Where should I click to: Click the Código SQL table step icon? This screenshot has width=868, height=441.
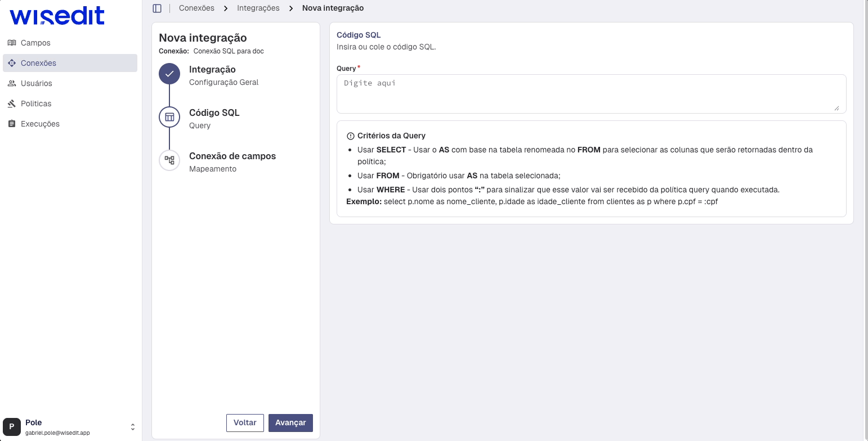(169, 117)
